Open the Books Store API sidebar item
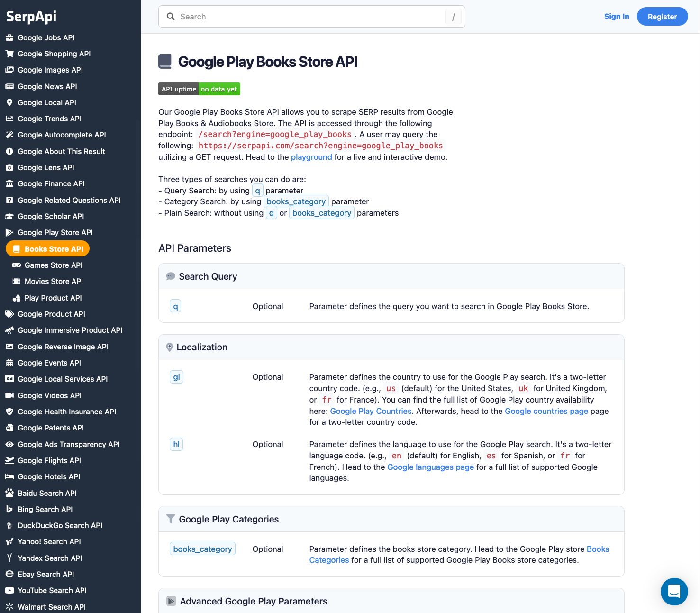Screen dimensions: 700x613 point(48,249)
